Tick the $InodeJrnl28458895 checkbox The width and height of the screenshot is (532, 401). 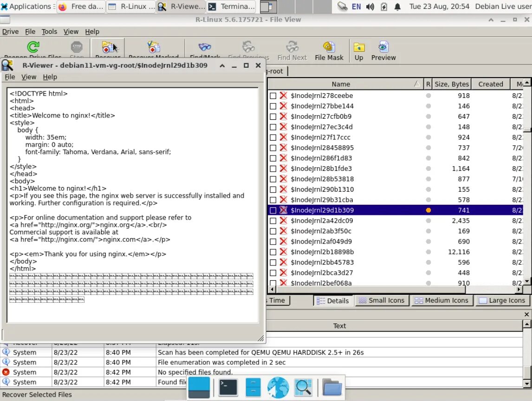click(273, 148)
